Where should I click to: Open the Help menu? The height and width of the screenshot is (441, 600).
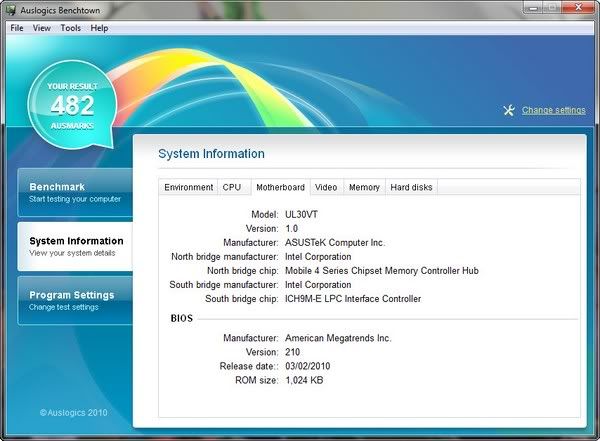pyautogui.click(x=99, y=28)
